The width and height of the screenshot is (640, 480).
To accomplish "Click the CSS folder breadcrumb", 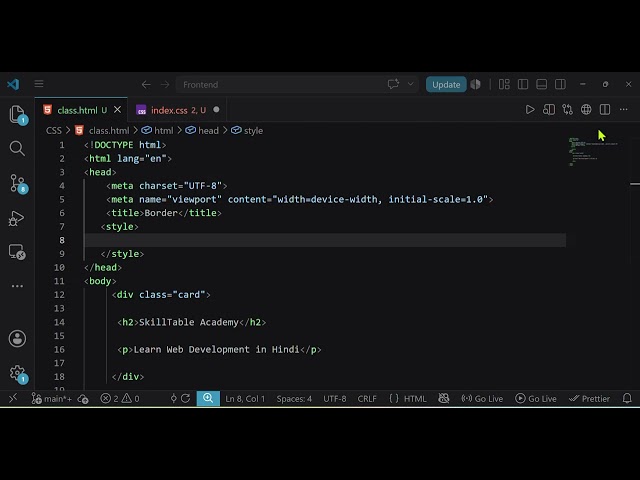I will (x=53, y=131).
